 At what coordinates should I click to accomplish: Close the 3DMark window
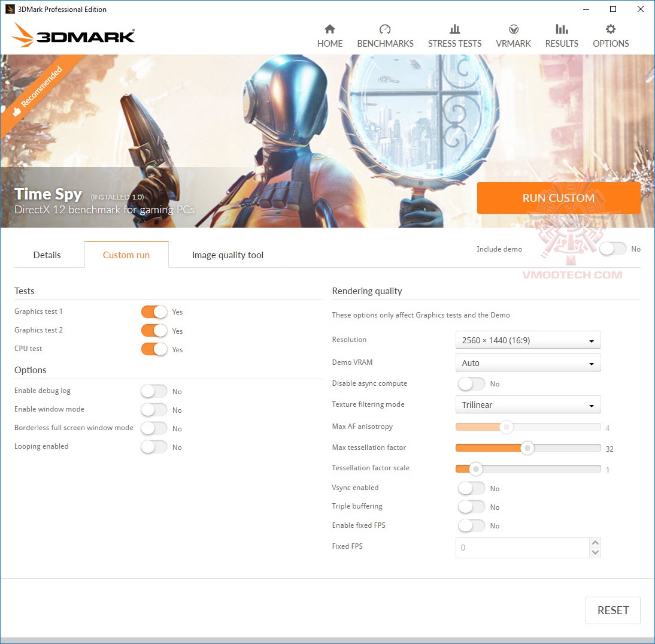click(x=640, y=9)
